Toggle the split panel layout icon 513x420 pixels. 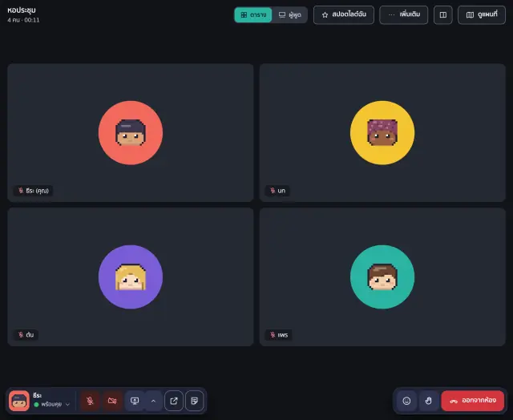point(443,14)
